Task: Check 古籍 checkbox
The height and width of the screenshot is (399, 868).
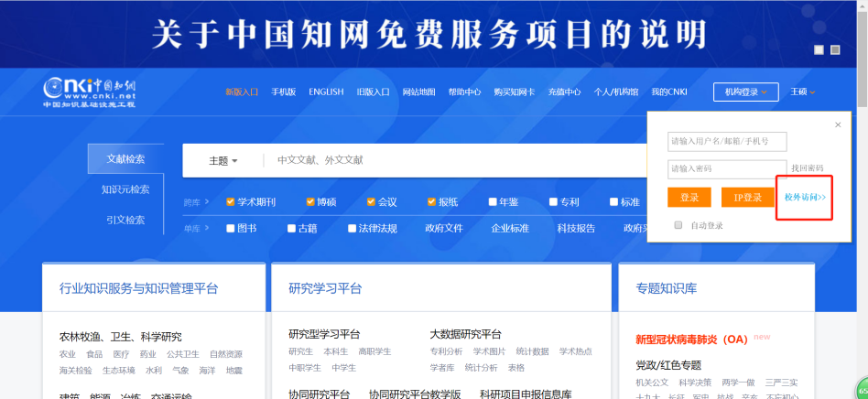Action: [x=292, y=228]
